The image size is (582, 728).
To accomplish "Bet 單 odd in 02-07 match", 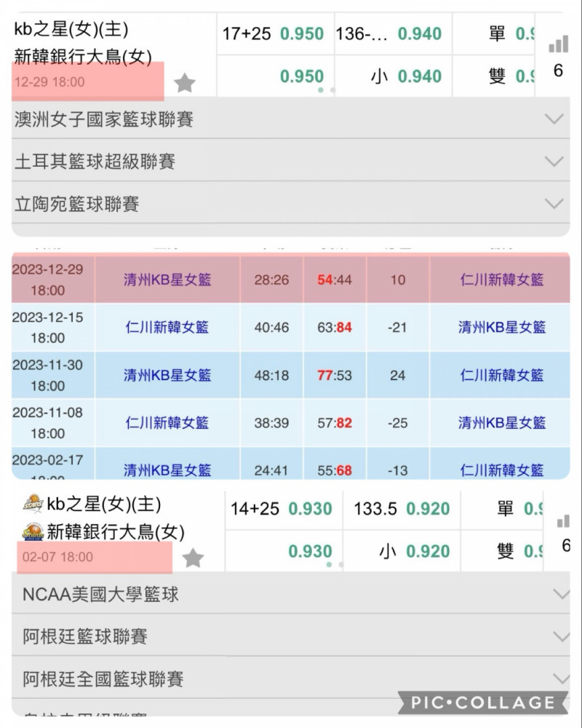I will tap(502, 509).
